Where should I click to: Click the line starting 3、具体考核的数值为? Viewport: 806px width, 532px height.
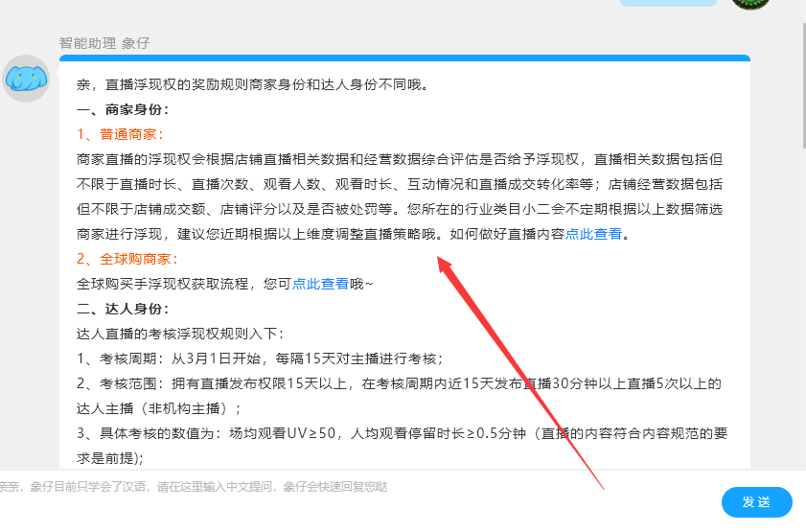pos(402,433)
